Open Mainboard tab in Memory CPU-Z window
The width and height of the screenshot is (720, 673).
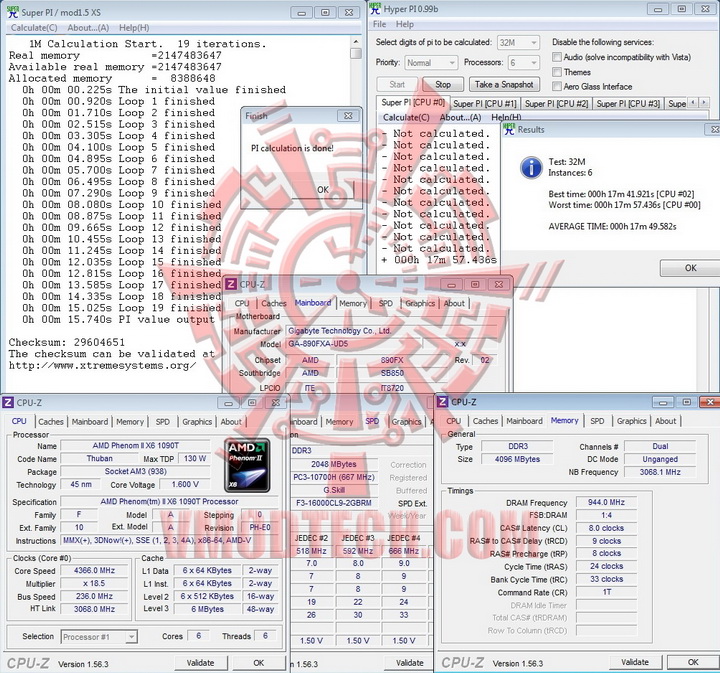(x=524, y=421)
